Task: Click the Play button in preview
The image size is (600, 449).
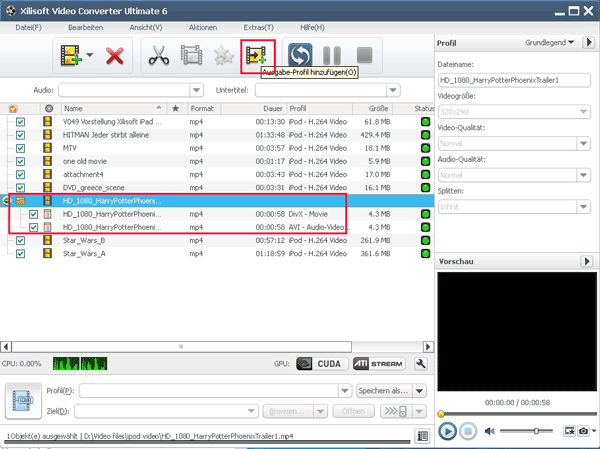Action: tap(447, 431)
